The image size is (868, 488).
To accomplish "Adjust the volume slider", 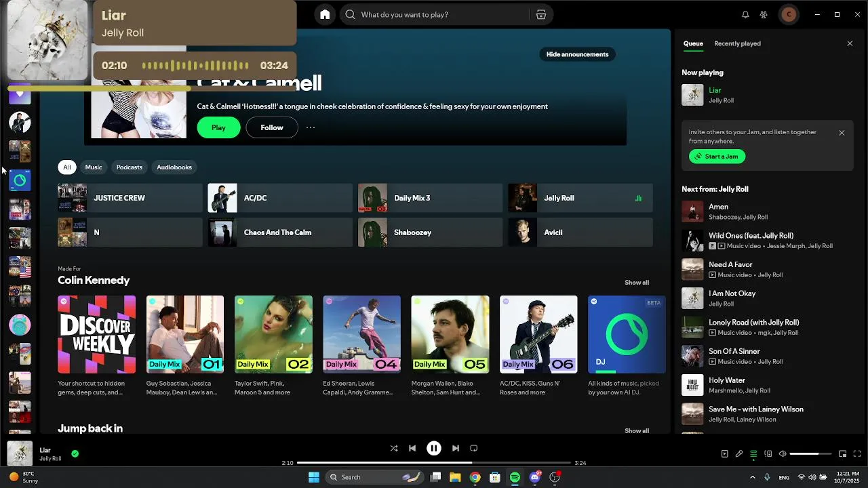I will pyautogui.click(x=811, y=454).
